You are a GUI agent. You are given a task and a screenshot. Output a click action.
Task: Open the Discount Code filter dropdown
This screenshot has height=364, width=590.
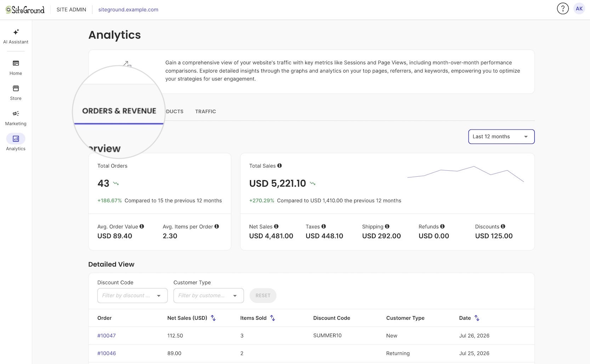click(x=132, y=296)
